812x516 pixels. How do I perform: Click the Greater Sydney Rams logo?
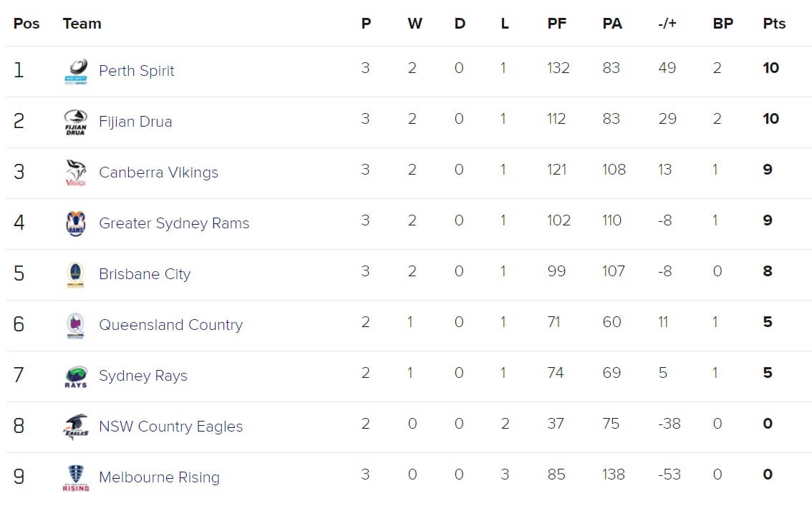(76, 223)
